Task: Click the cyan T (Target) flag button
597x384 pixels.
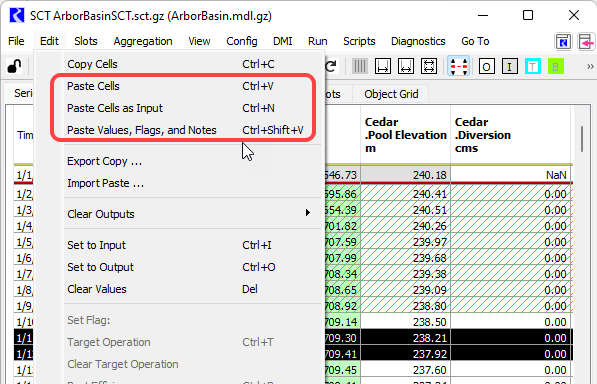Action: (x=533, y=67)
